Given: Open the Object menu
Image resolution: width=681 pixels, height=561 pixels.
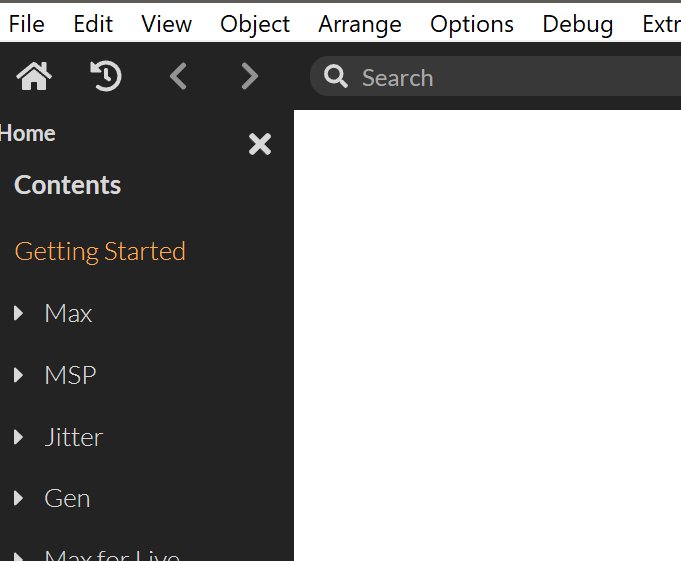Looking at the screenshot, I should point(255,24).
